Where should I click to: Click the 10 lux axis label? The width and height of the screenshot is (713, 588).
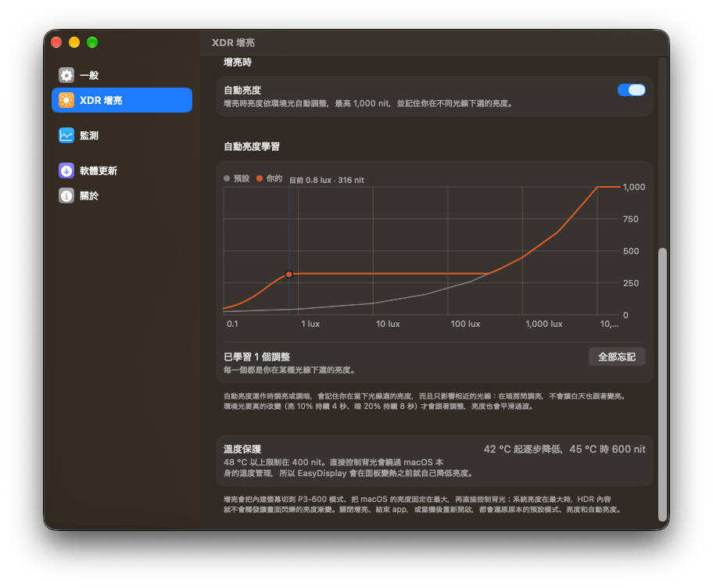388,324
